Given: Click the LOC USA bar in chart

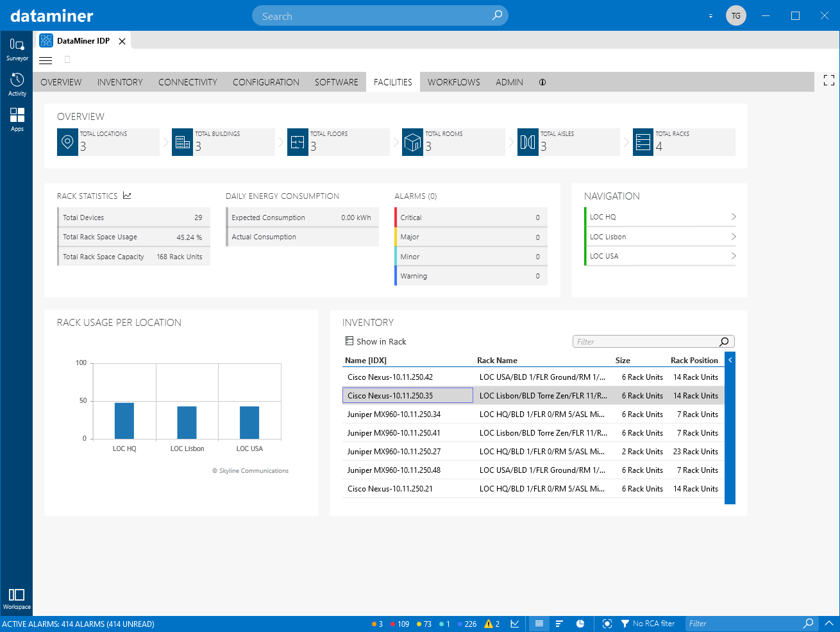Looking at the screenshot, I should point(249,423).
